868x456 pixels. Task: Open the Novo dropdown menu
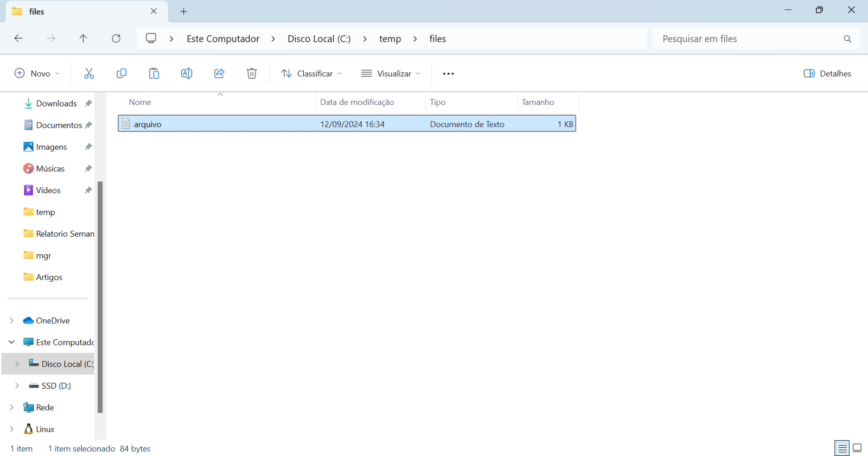pos(37,73)
